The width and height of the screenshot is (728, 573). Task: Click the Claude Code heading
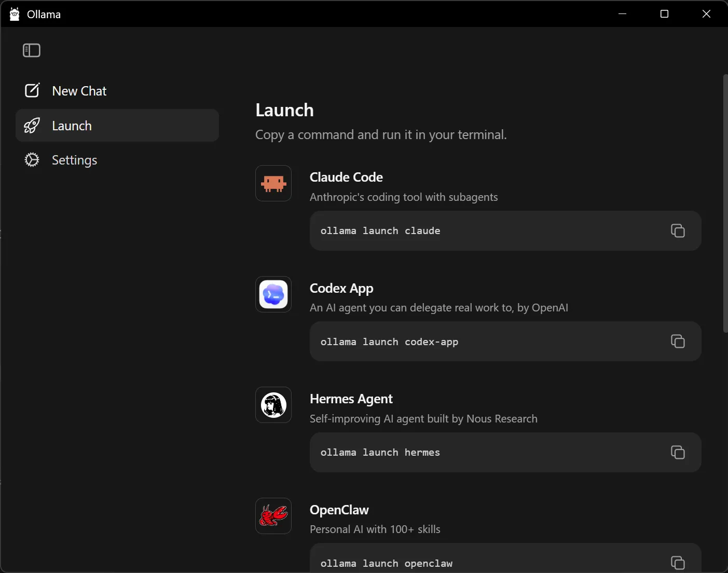tap(346, 177)
